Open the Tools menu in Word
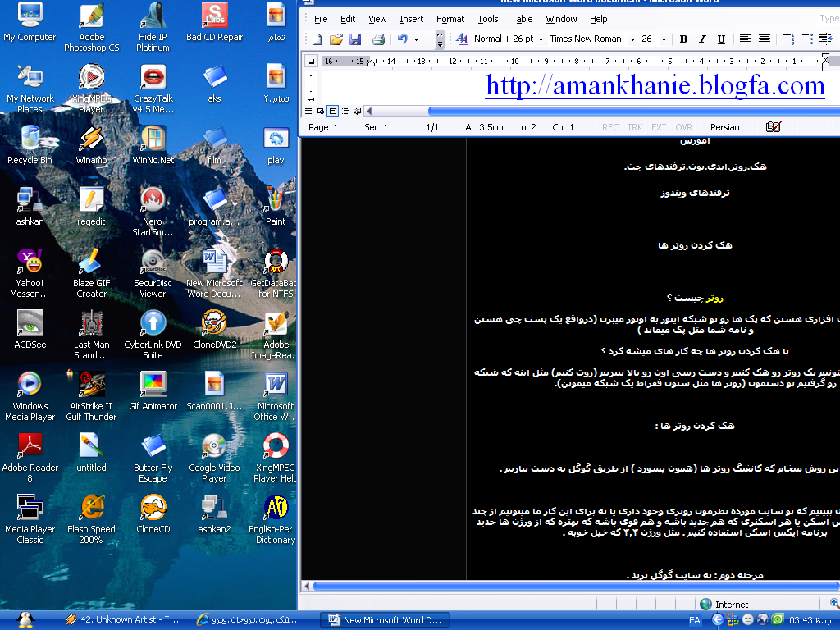Image resolution: width=840 pixels, height=630 pixels. [488, 20]
